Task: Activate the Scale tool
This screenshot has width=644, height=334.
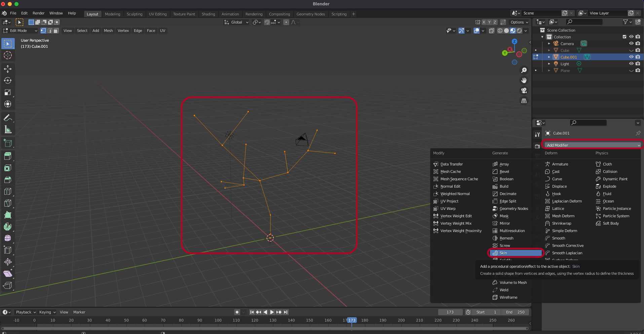Action: [x=8, y=92]
